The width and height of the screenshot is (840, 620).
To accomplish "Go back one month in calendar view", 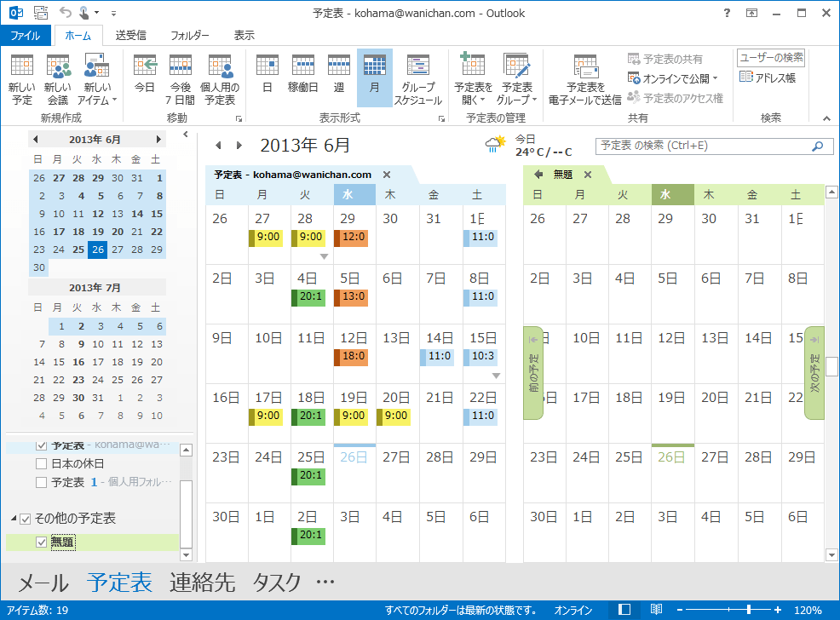I will click(x=218, y=145).
